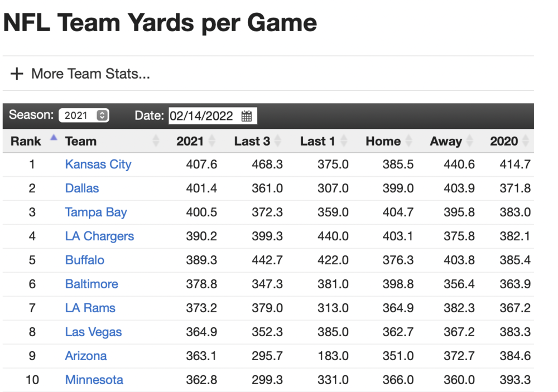Open the Dallas team link
The height and width of the screenshot is (392, 558).
point(82,188)
